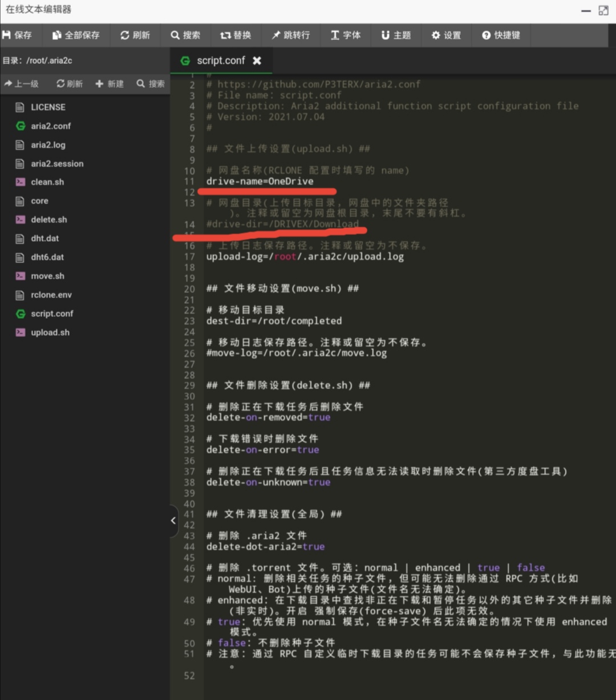Refresh the editor with the toolbar 刷新
Viewport: 616px width, 700px height.
click(135, 35)
